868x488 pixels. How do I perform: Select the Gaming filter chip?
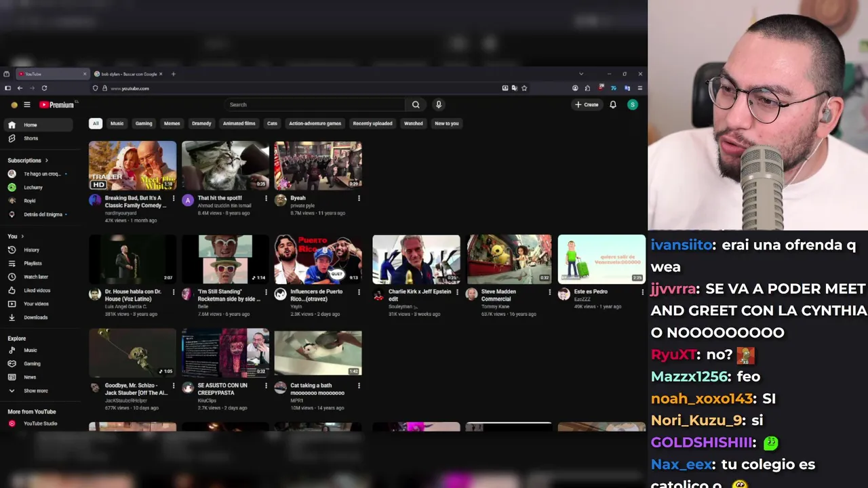tap(144, 123)
